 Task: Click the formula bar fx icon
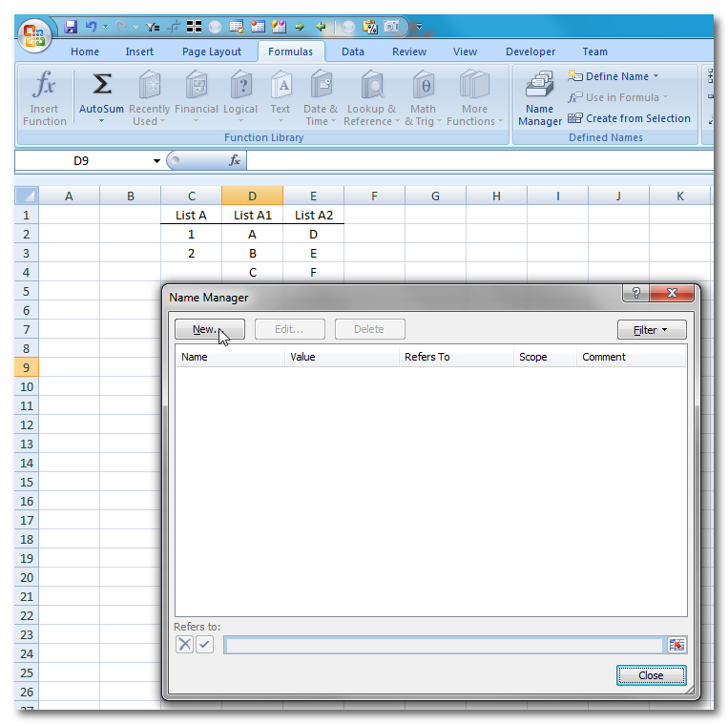(235, 161)
